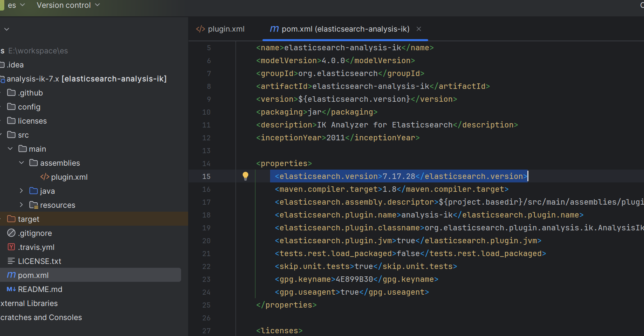Click the elasticsearch.plugin.jvm true line

tap(408, 241)
